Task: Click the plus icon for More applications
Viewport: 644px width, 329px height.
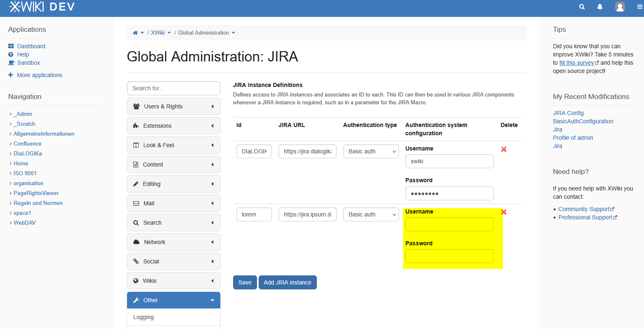Action: click(11, 75)
